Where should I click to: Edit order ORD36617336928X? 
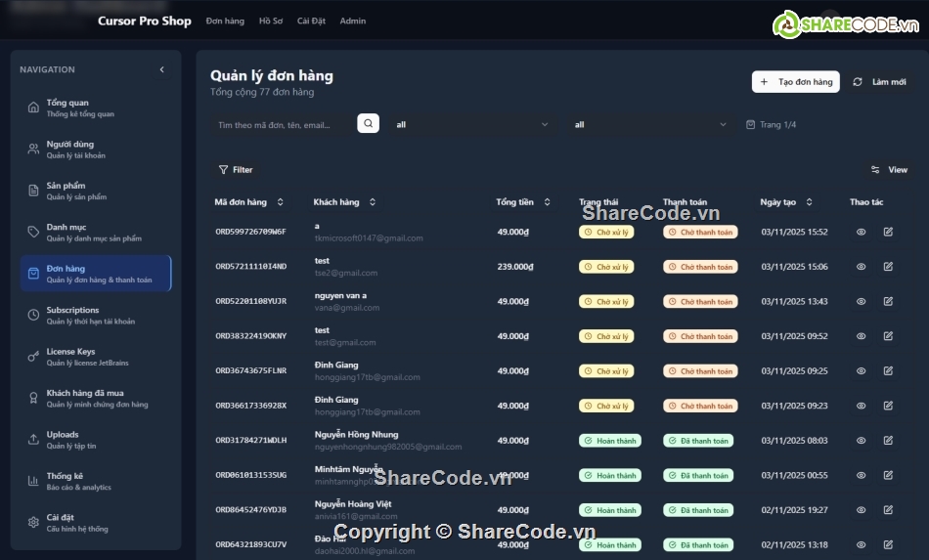tap(888, 406)
